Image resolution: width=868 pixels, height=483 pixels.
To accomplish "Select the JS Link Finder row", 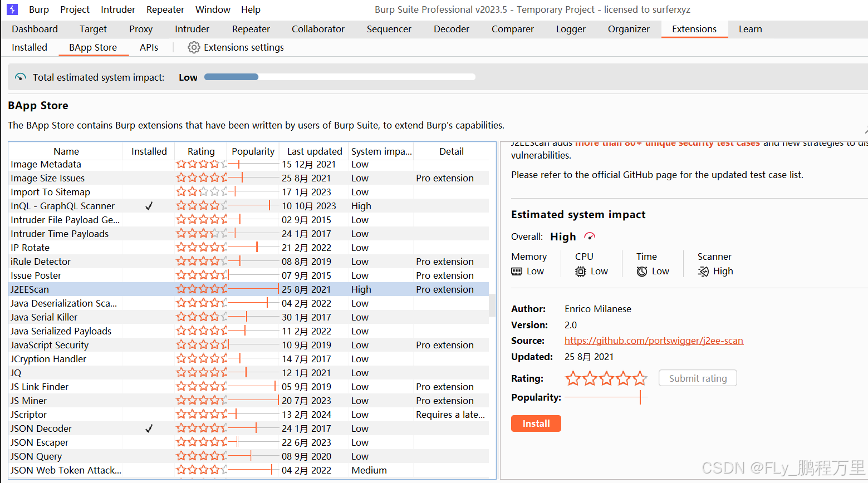I will [249, 387].
